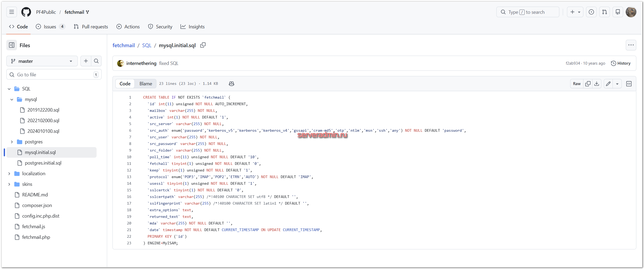Image resolution: width=644 pixels, height=269 pixels.
Task: Open the master branch dropdown
Action: 42,61
